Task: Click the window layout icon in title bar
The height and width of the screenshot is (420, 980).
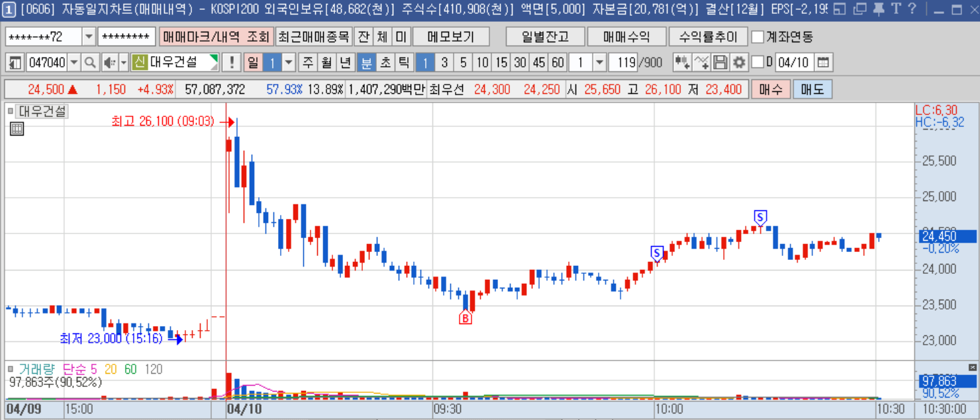Action: coord(839,9)
